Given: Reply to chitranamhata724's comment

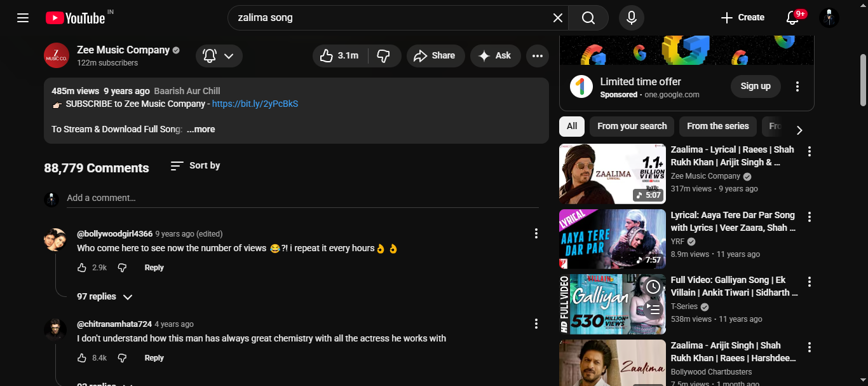Looking at the screenshot, I should [154, 358].
